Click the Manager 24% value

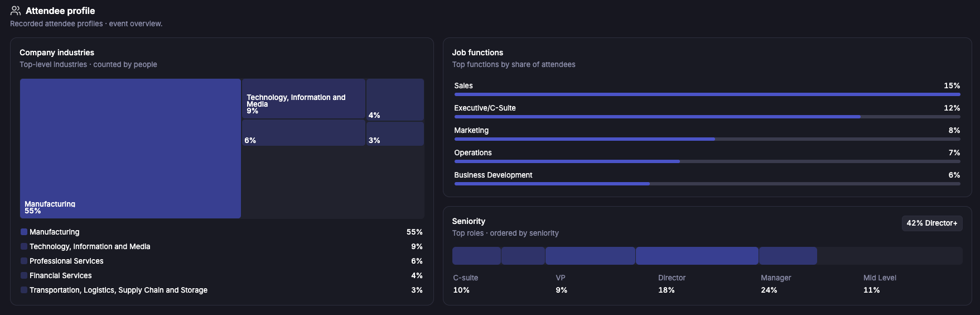(769, 290)
